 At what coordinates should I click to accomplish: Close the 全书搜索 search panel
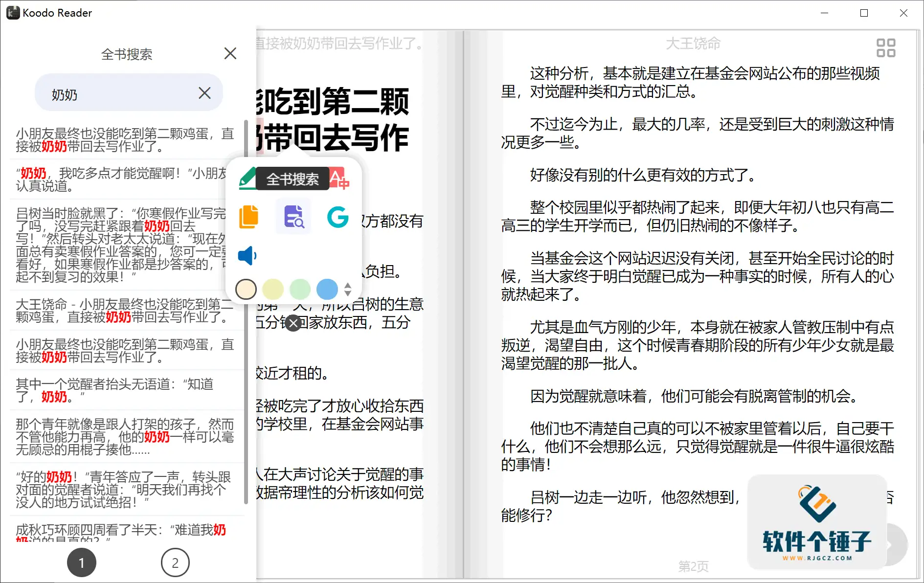pyautogui.click(x=230, y=53)
